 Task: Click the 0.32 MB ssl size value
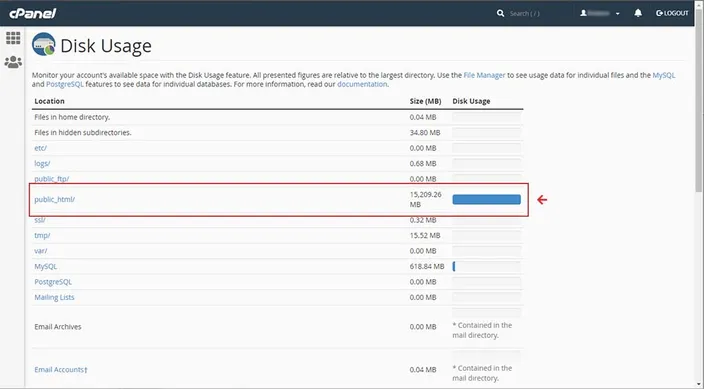pyautogui.click(x=423, y=220)
